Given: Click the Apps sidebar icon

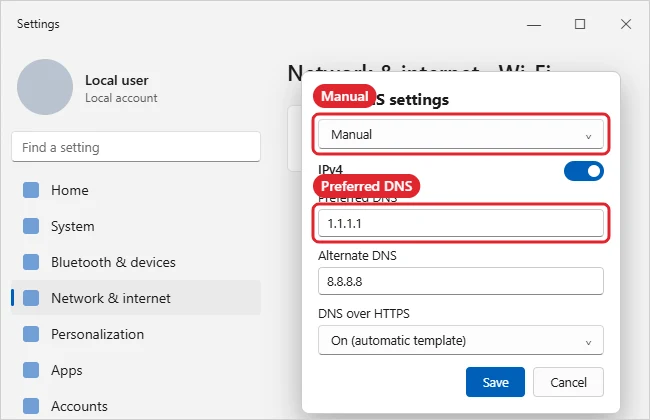Looking at the screenshot, I should (31, 370).
